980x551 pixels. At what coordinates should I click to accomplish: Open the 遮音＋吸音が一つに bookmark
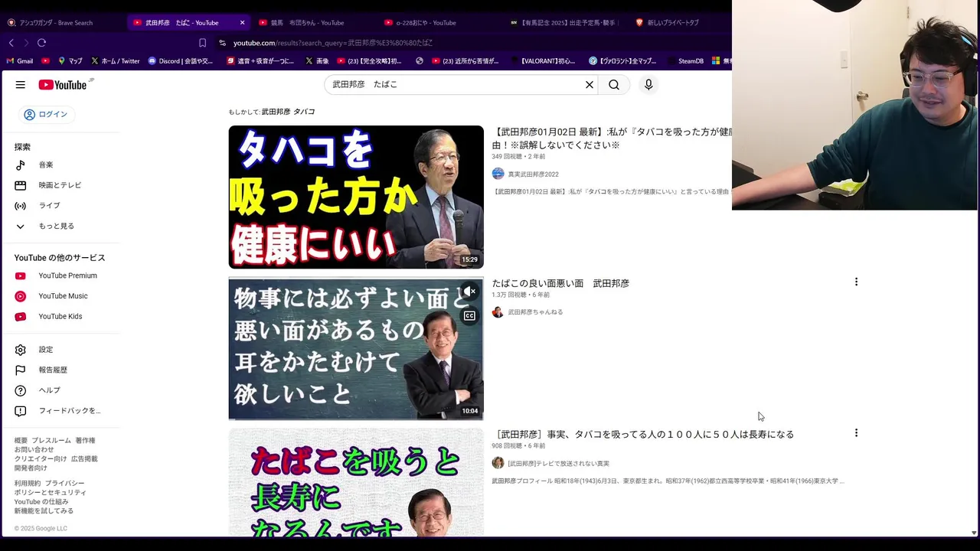(x=260, y=60)
